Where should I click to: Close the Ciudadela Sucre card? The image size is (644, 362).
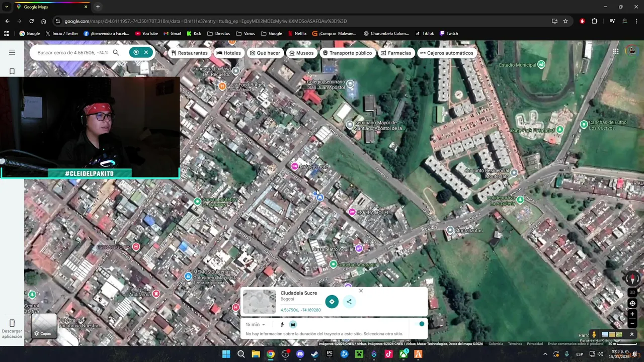point(361,291)
